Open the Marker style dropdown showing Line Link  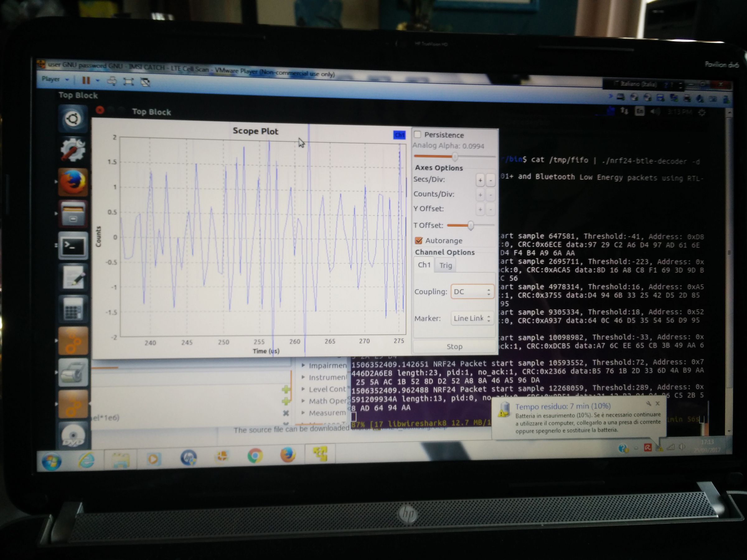[x=472, y=318]
